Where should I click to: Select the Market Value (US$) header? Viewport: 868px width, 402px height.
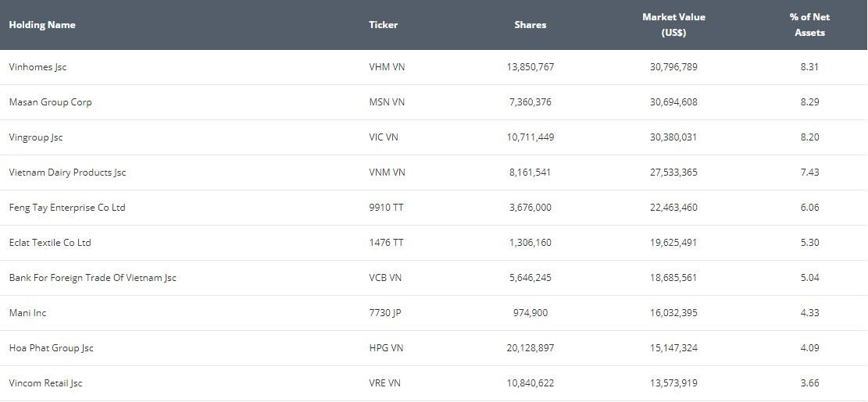[x=673, y=25]
